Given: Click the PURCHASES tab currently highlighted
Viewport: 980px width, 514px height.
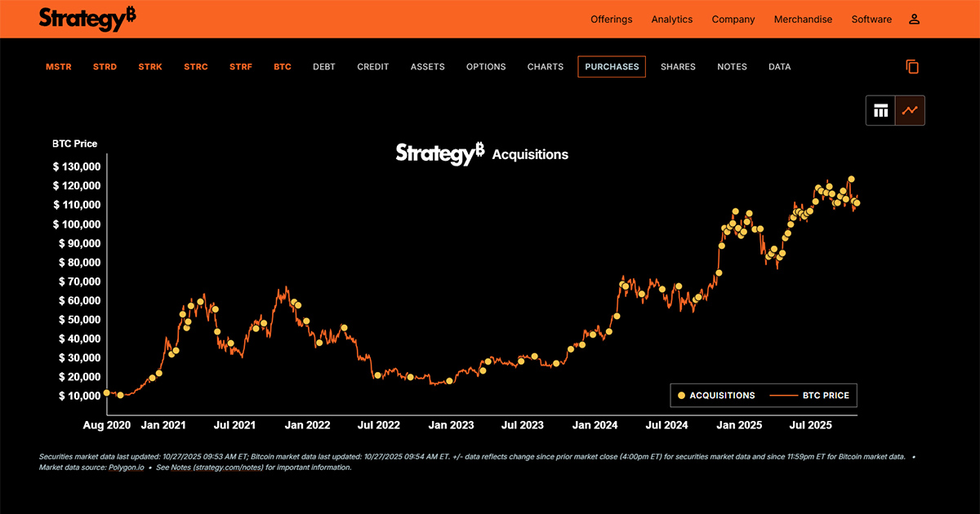Looking at the screenshot, I should tap(612, 66).
